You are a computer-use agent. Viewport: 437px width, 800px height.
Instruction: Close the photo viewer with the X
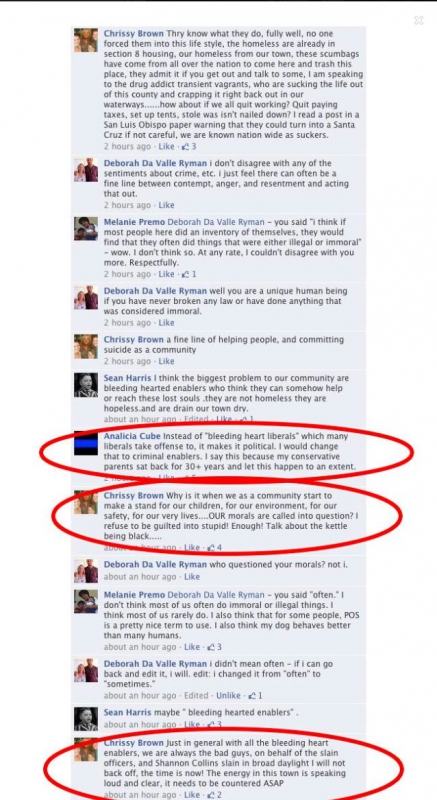(x=418, y=20)
